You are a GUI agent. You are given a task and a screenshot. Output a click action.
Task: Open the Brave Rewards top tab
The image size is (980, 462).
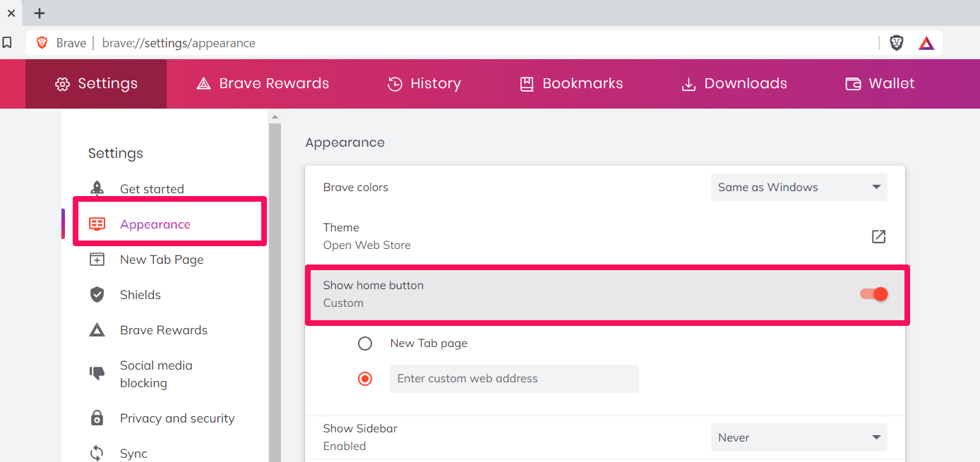click(263, 84)
